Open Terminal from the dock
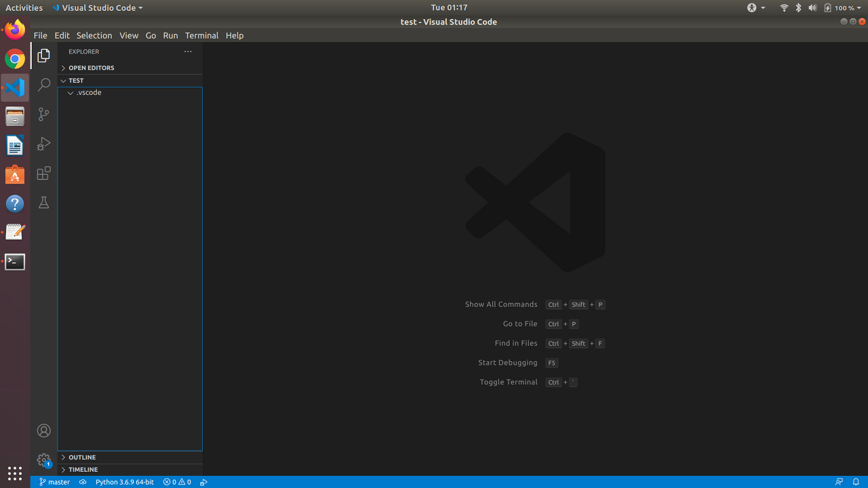 coord(15,262)
